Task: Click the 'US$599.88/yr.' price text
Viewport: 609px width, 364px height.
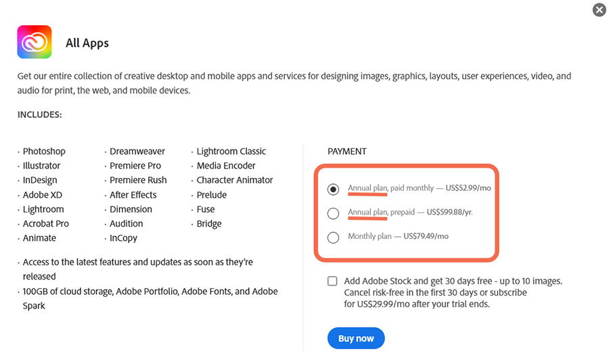Action: click(449, 212)
